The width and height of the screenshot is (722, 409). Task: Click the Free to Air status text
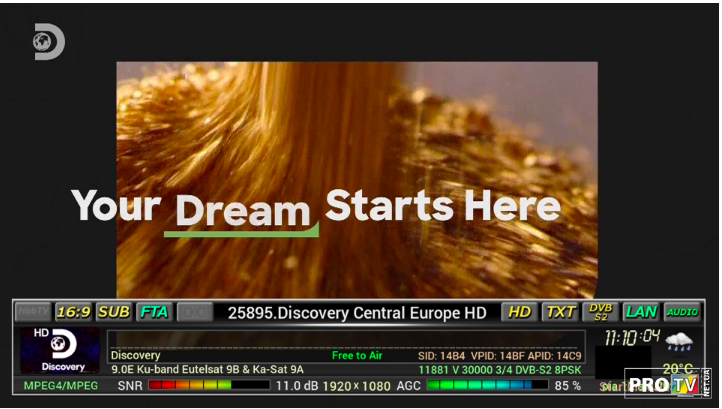[356, 355]
